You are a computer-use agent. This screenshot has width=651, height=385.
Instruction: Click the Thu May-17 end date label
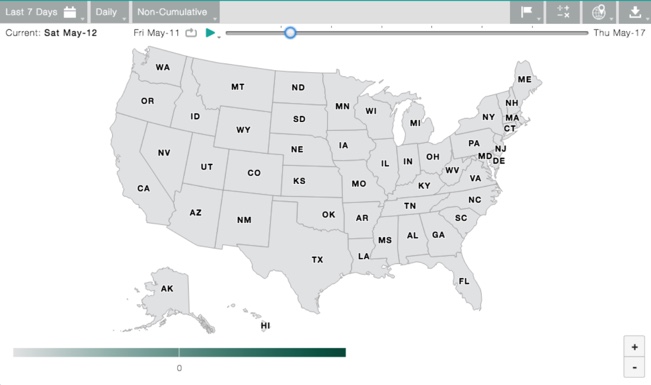click(x=619, y=33)
